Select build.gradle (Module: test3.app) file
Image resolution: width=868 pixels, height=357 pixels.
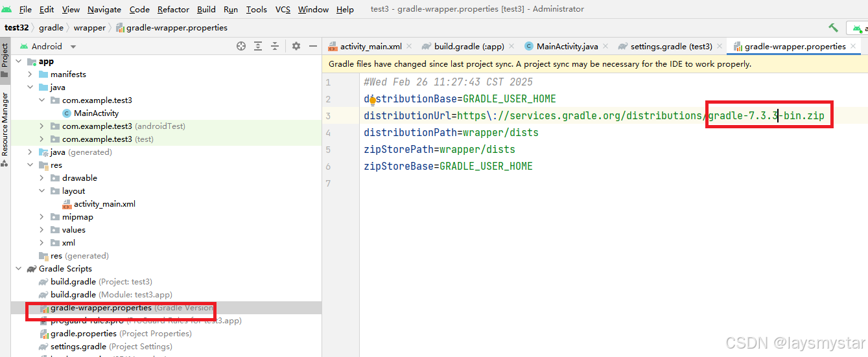pyautogui.click(x=111, y=295)
